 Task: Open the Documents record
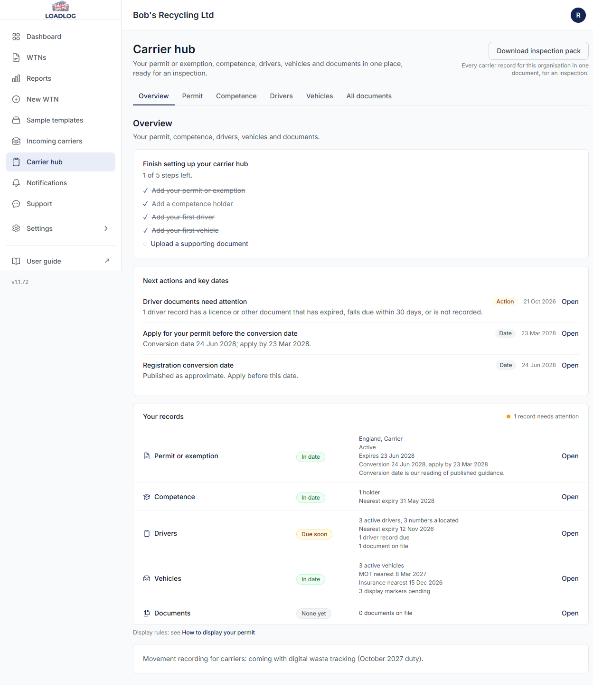570,613
